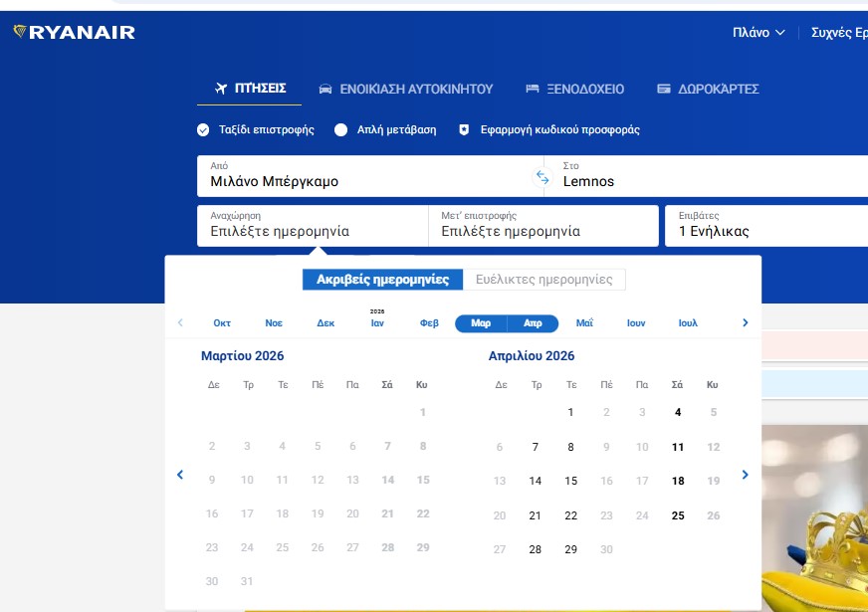Click the Ryanair harp logo
Screen dimensions: 868x612
(20, 32)
